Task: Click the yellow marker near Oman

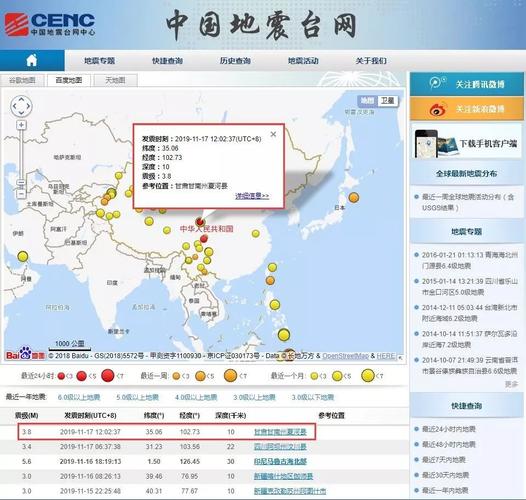Action: (x=22, y=257)
